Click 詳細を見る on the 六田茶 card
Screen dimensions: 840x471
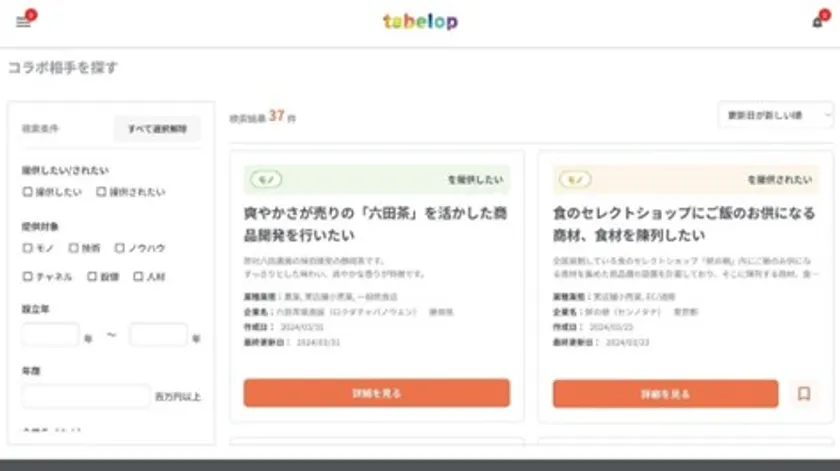(x=376, y=393)
